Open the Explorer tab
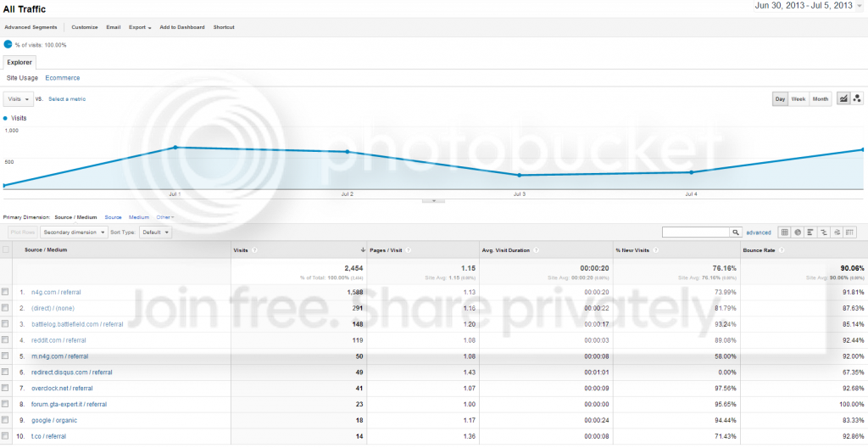Screen dimensions: 868x448 tap(19, 62)
